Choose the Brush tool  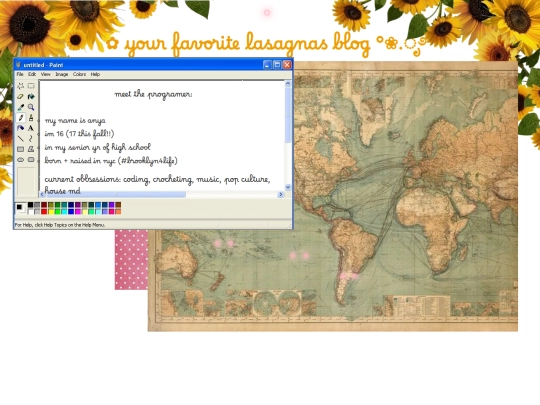tap(31, 118)
